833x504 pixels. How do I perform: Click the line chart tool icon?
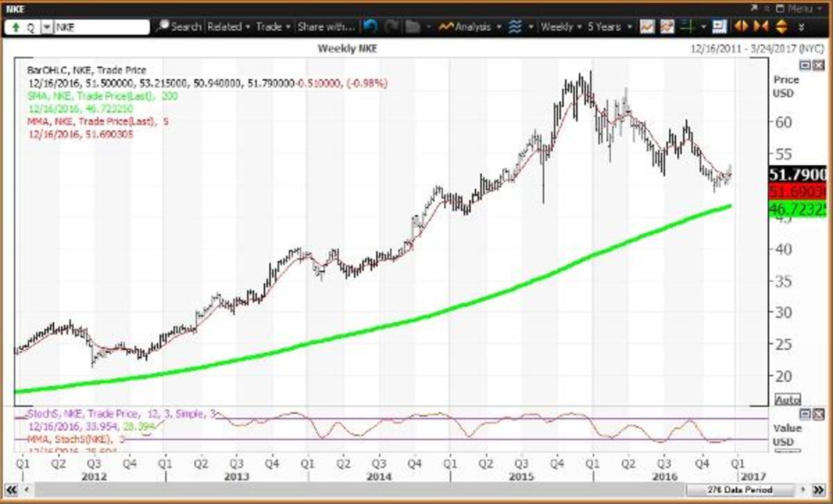click(x=648, y=26)
